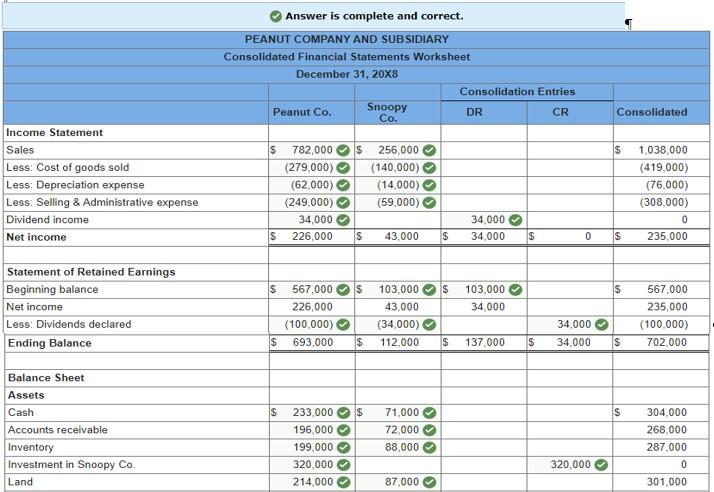
Task: Click the 'December 31, 20X8' date heading
Action: (347, 74)
